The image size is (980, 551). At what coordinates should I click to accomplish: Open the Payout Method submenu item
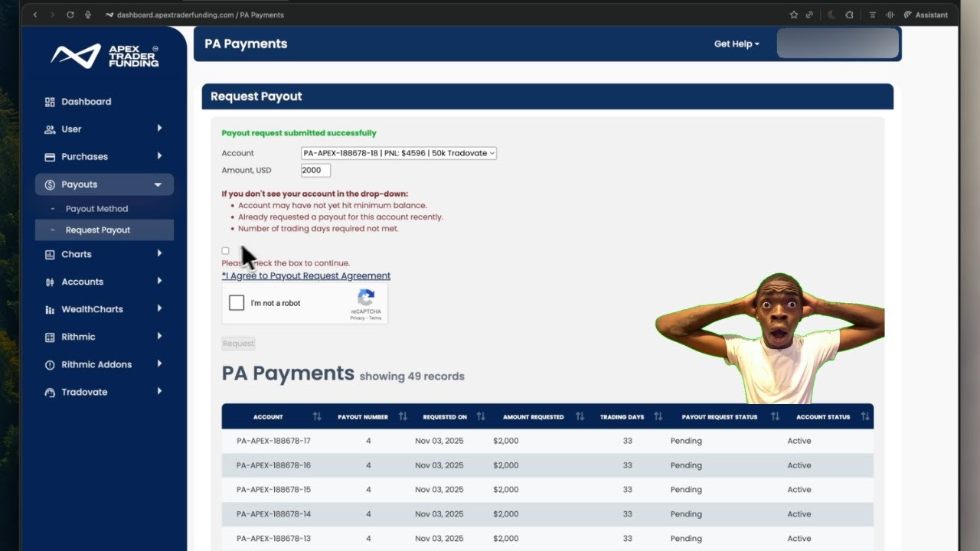96,209
